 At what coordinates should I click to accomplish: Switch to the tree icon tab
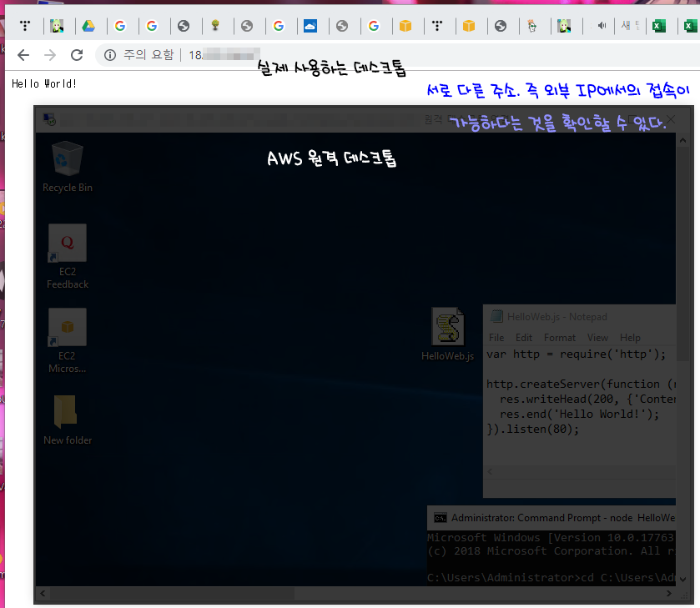tap(215, 27)
